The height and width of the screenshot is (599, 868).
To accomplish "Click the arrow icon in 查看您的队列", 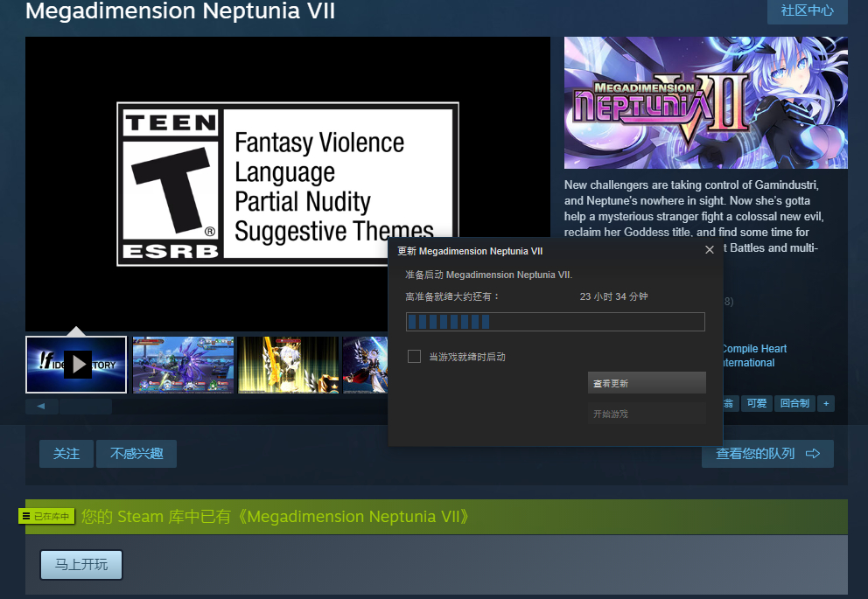I will (x=813, y=454).
